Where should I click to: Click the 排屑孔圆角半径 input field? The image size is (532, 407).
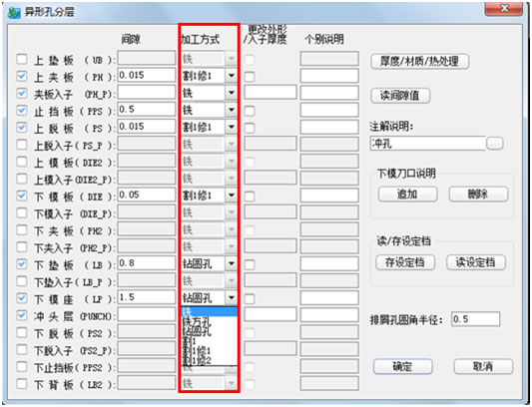[475, 319]
